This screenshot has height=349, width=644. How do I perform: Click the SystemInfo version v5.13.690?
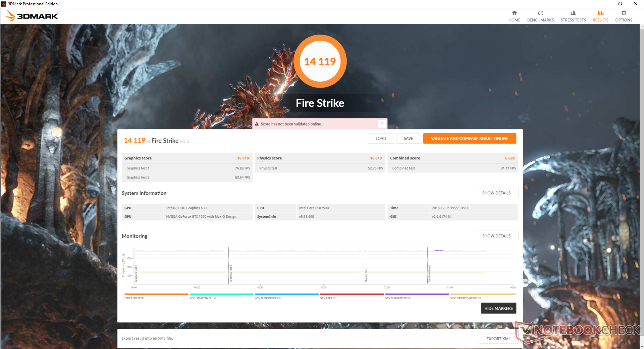(307, 217)
